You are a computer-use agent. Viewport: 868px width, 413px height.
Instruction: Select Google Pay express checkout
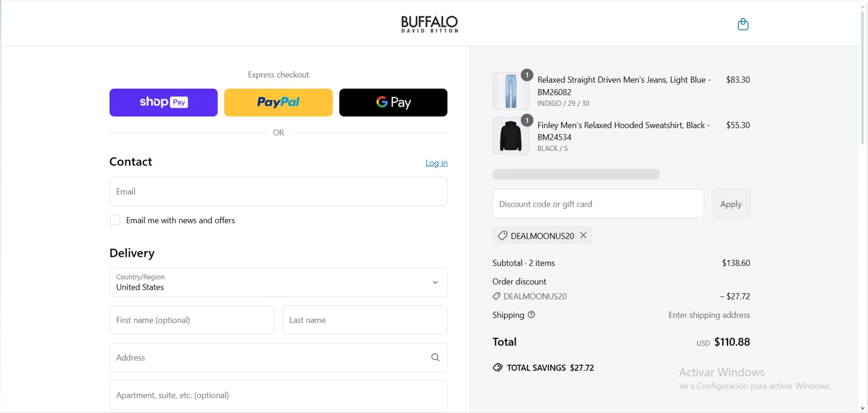tap(393, 102)
